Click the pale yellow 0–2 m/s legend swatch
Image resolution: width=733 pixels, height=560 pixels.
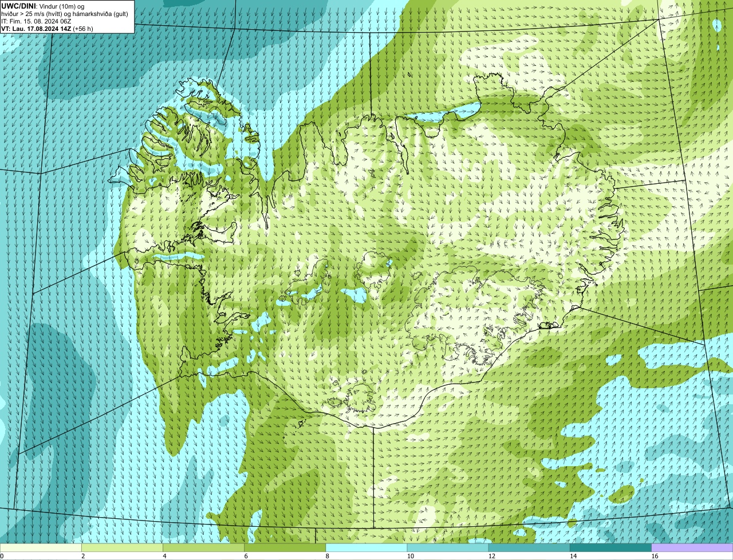pyautogui.click(x=41, y=548)
